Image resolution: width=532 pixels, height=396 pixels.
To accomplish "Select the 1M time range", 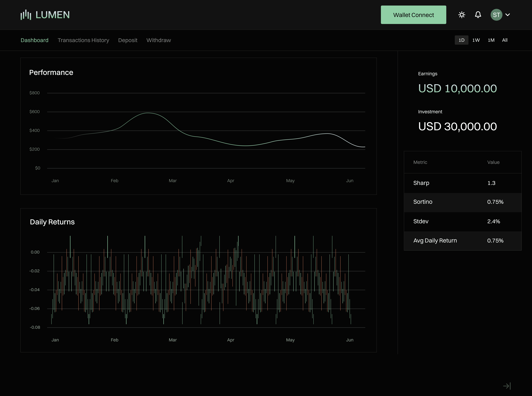I will (x=491, y=40).
